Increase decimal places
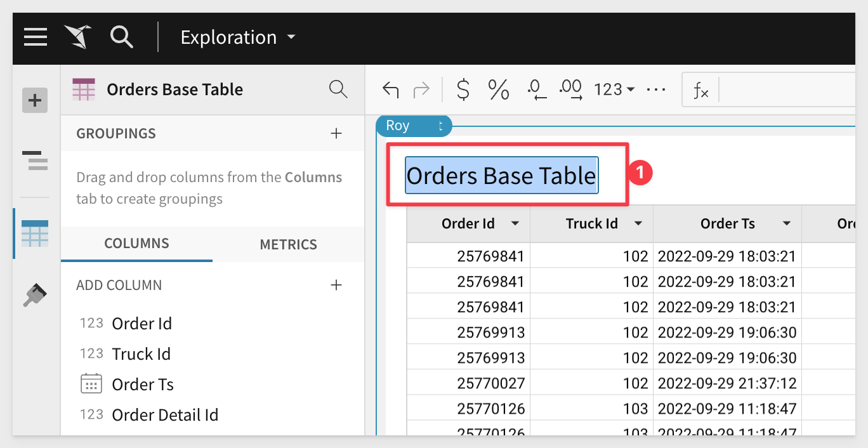The image size is (868, 448). [571, 90]
